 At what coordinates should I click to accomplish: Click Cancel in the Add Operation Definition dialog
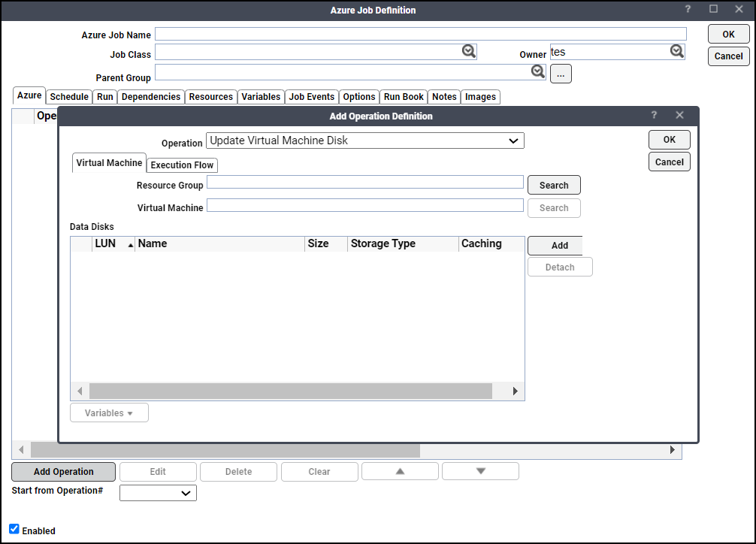(x=670, y=162)
